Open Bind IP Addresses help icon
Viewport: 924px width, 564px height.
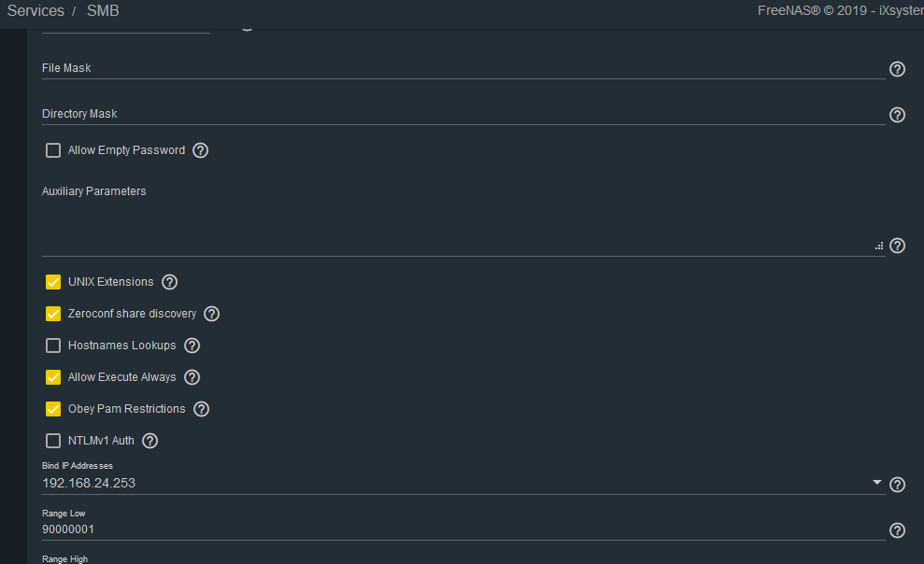coord(897,485)
